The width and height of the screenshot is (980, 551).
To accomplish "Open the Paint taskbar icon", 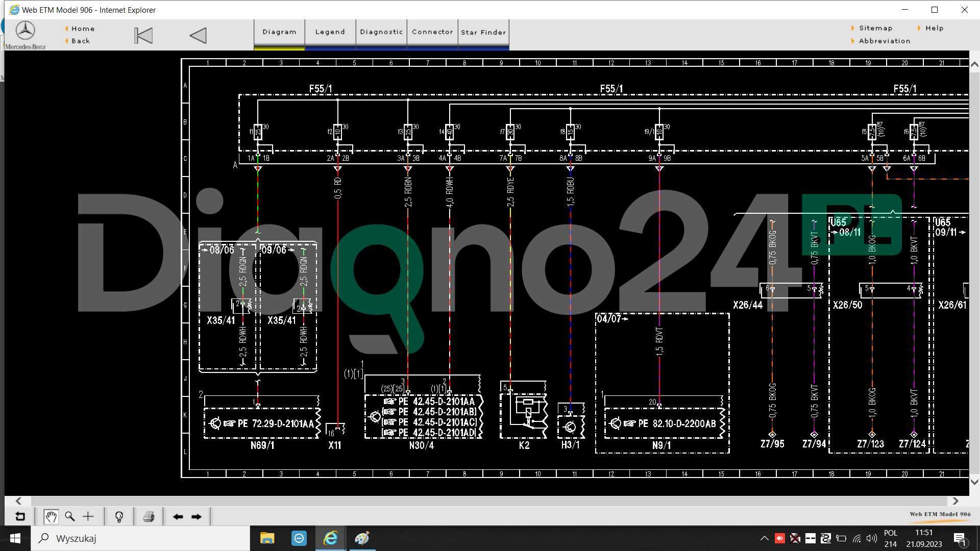I will pos(362,538).
